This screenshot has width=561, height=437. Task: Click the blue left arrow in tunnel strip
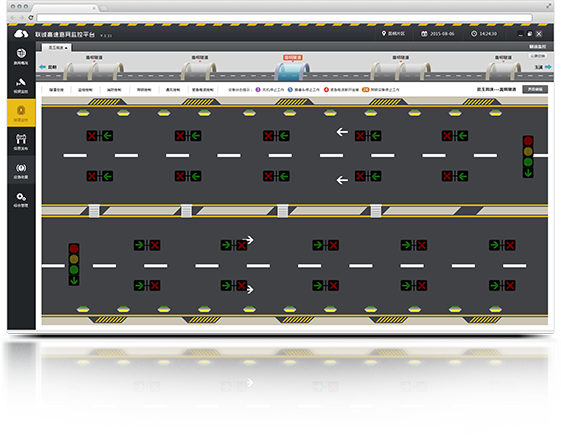point(43,67)
